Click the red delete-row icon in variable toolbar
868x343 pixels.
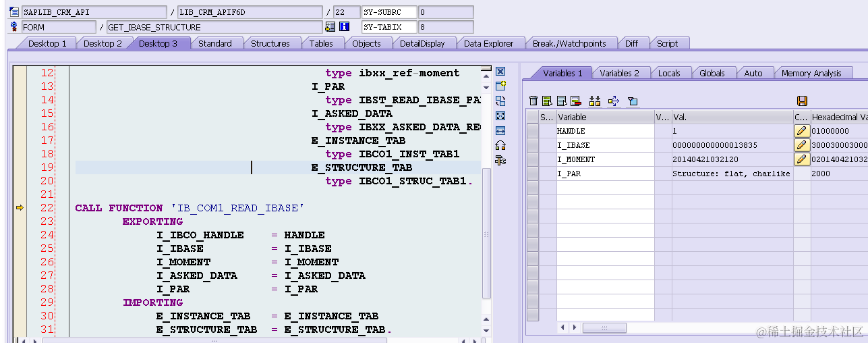575,101
